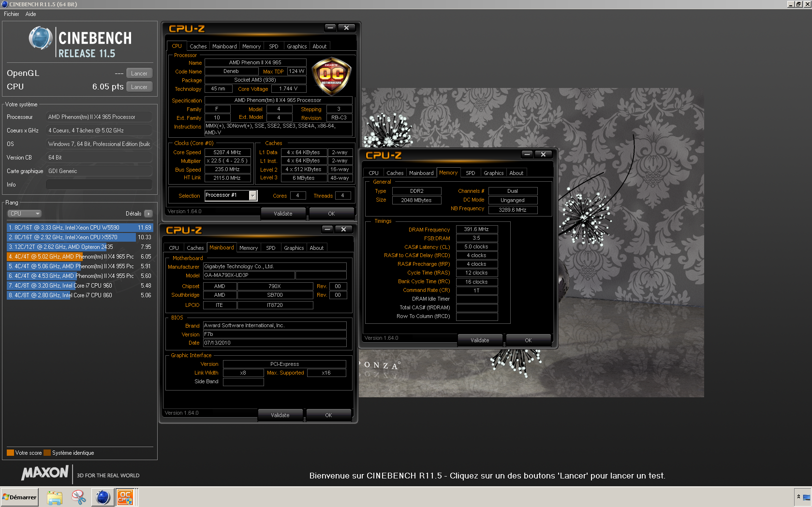Open Memory tab in top CPU-Z window

[251, 46]
